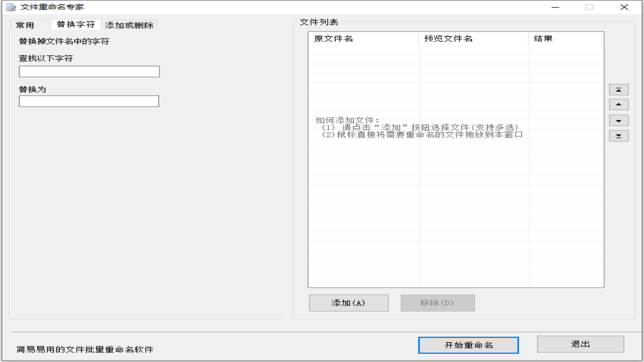Start renaming with the 开始重命名 button
Screen dimensions: 644x362
click(468, 345)
